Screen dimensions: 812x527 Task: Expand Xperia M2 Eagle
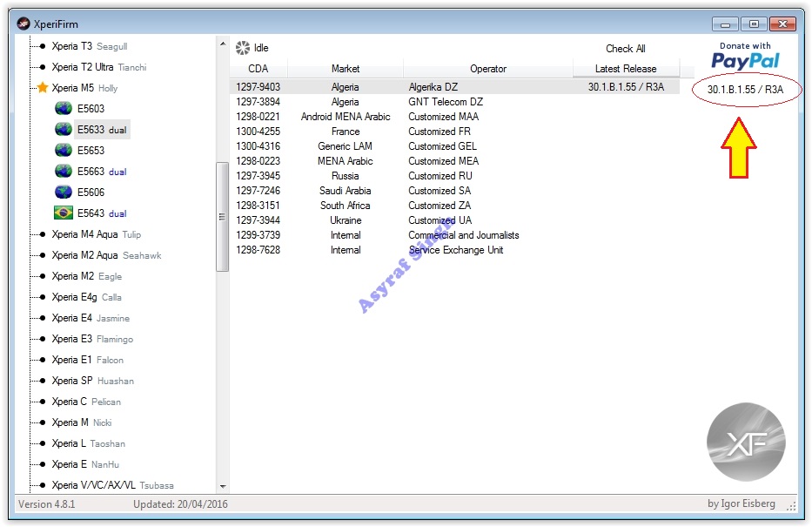pos(86,276)
